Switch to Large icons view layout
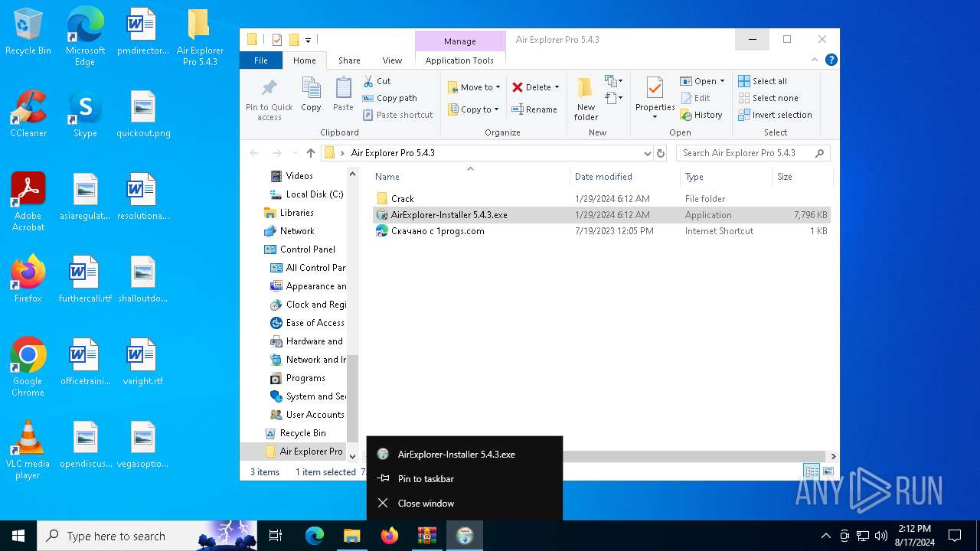 tap(828, 471)
